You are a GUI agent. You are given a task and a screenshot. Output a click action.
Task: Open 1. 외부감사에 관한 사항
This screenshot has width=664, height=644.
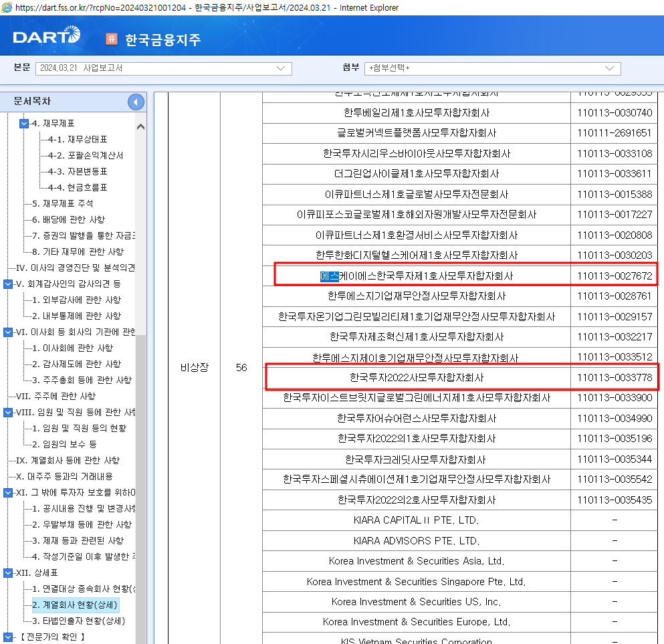77,300
